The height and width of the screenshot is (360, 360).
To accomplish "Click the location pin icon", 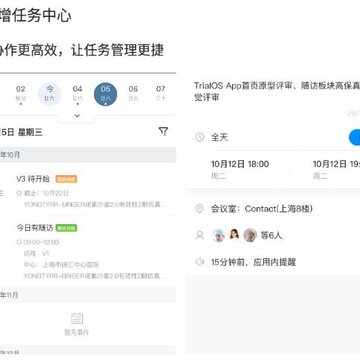I will pyautogui.click(x=199, y=209).
